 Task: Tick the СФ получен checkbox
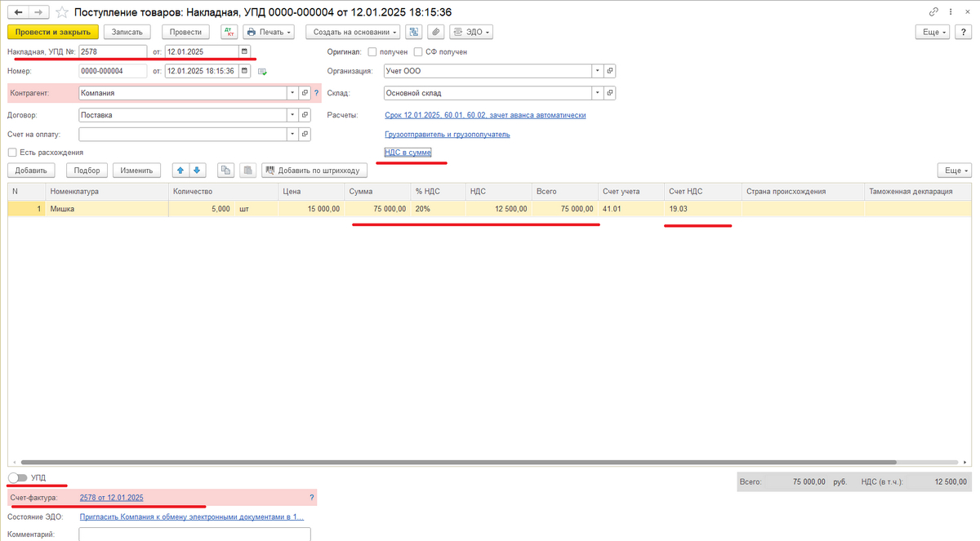419,51
